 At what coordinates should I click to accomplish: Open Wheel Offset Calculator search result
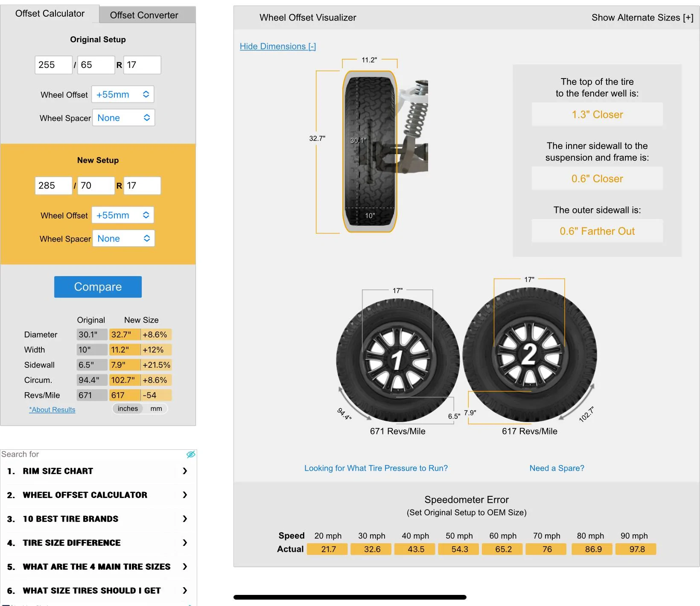tap(85, 495)
